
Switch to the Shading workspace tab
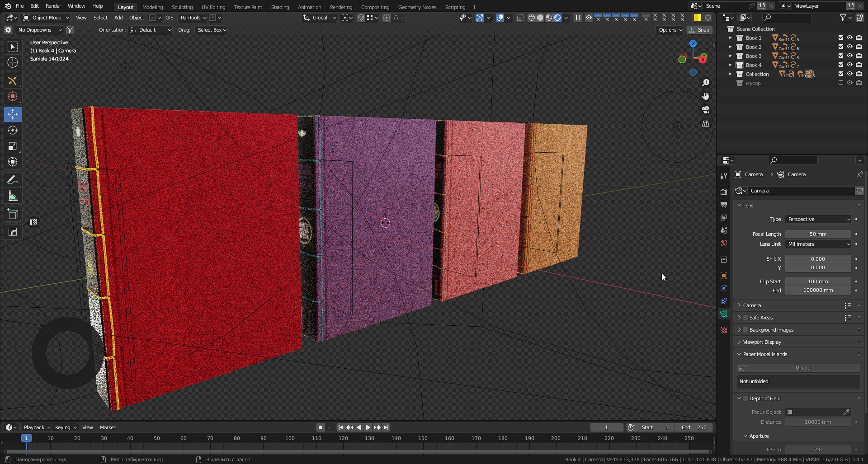280,7
